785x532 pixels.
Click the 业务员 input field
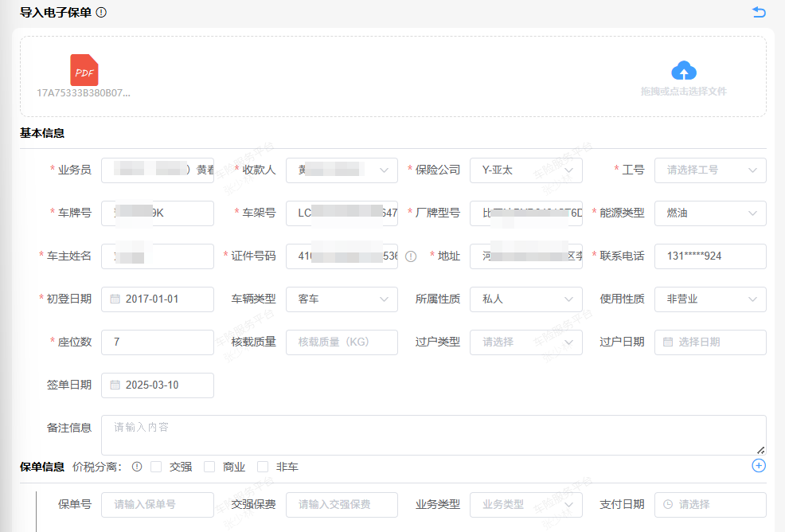(x=158, y=170)
